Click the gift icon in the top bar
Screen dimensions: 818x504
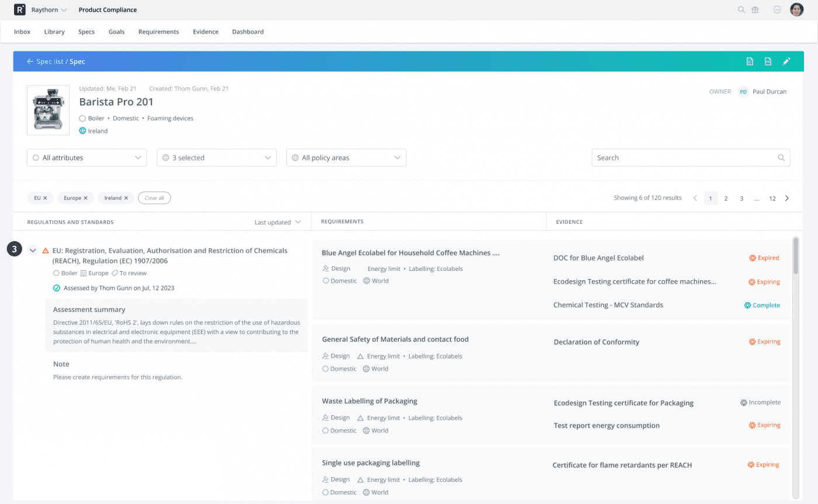click(755, 9)
